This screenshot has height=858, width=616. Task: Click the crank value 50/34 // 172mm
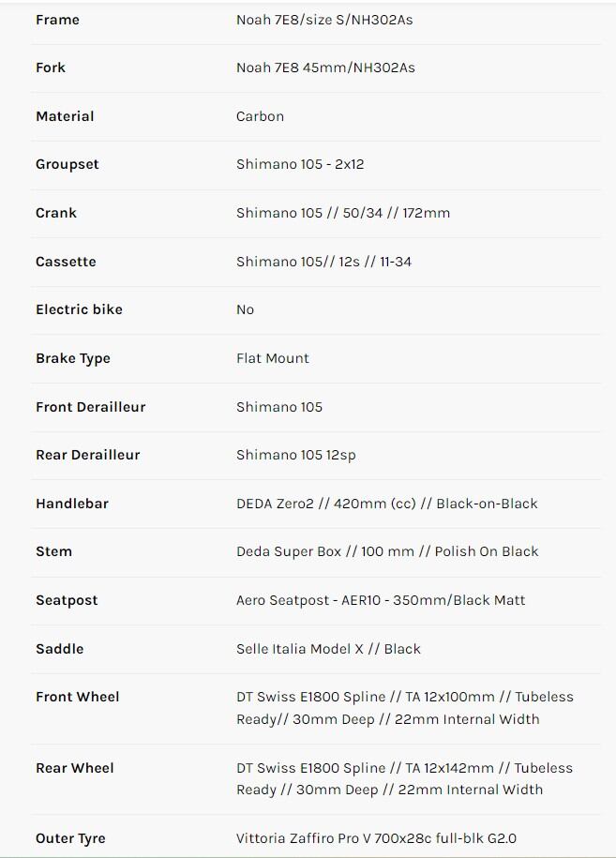(343, 213)
